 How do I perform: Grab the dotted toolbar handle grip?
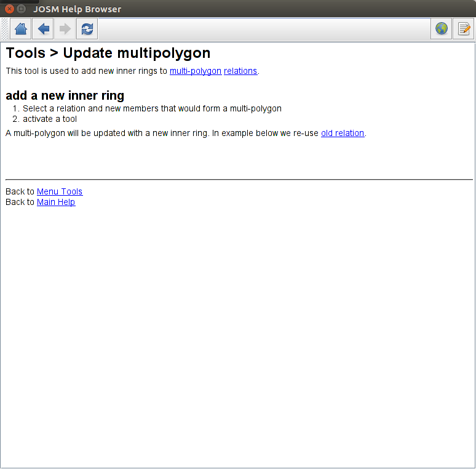coord(4,29)
